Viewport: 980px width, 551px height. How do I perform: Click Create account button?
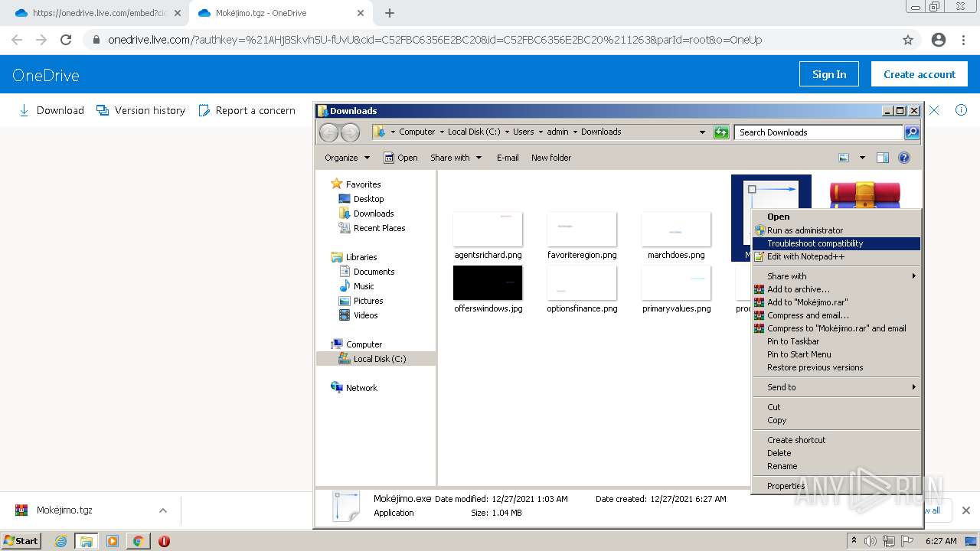coord(920,74)
